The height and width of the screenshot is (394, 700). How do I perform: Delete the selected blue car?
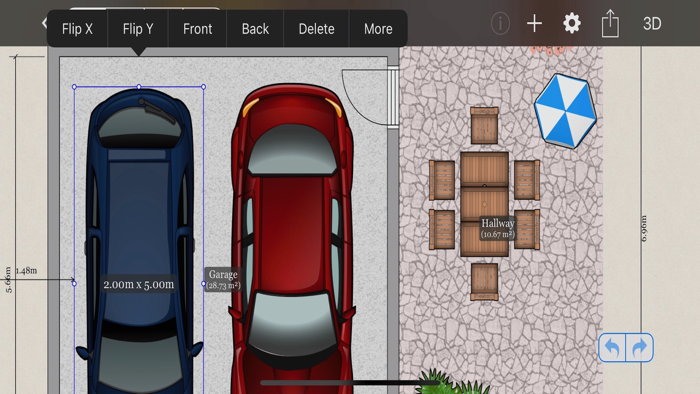click(316, 29)
